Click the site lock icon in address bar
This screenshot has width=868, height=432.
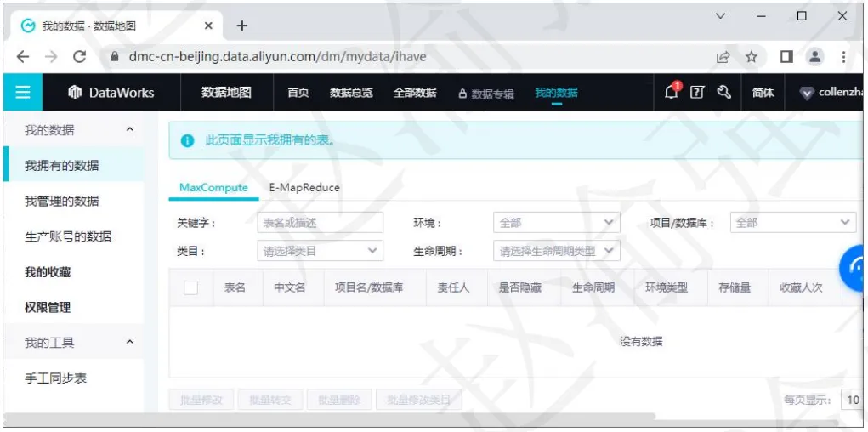pos(115,56)
